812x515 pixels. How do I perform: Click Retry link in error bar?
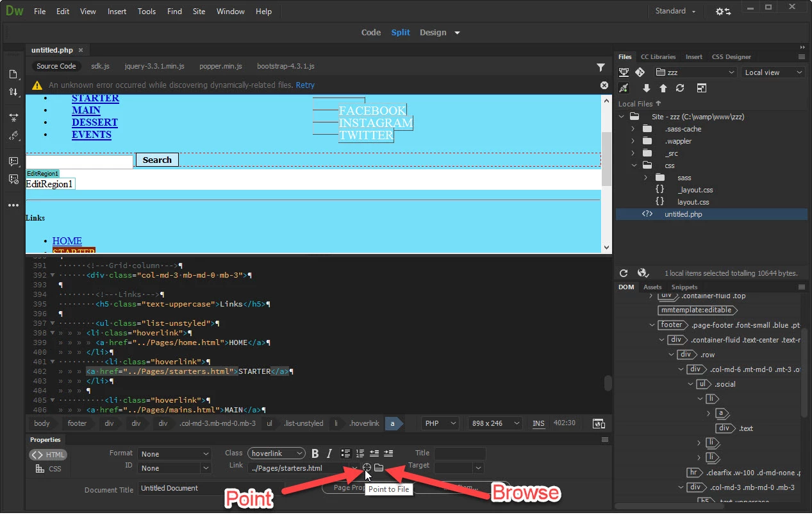305,85
